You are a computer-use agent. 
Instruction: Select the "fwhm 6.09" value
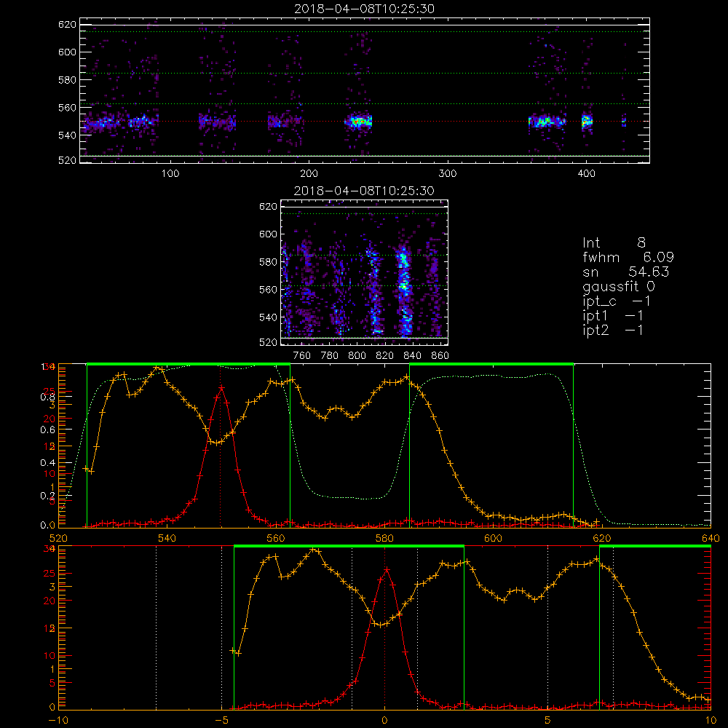[x=628, y=257]
